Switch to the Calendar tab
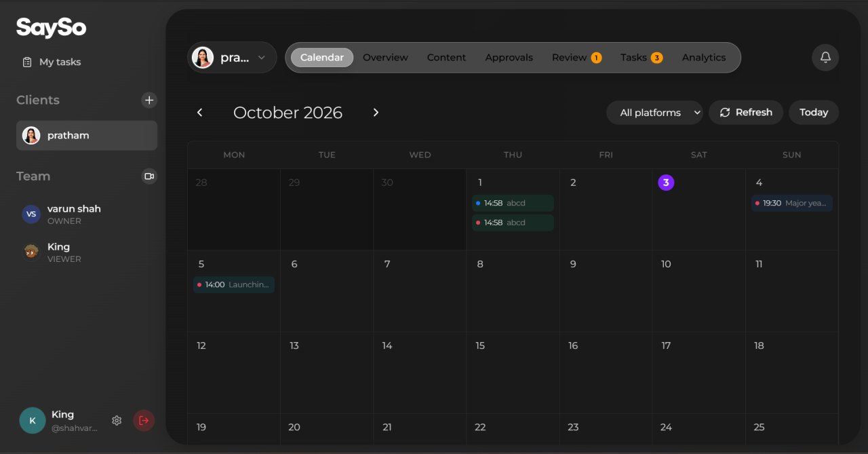 322,58
